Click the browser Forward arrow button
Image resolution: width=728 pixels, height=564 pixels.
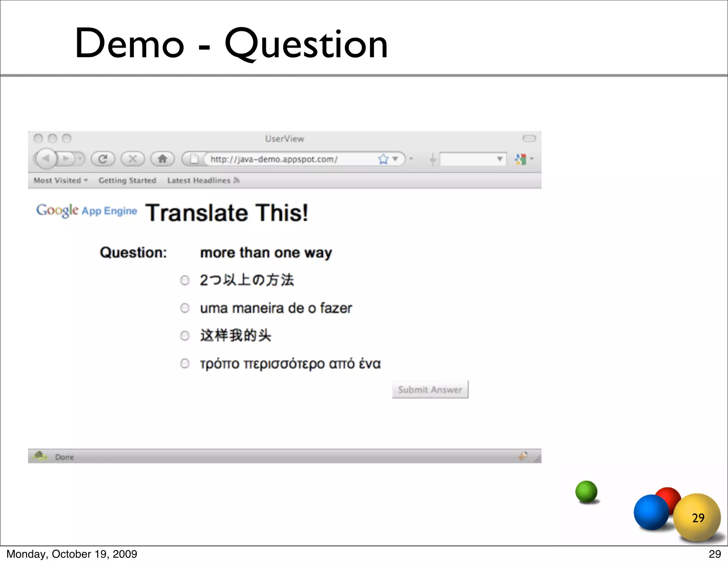click(x=66, y=159)
